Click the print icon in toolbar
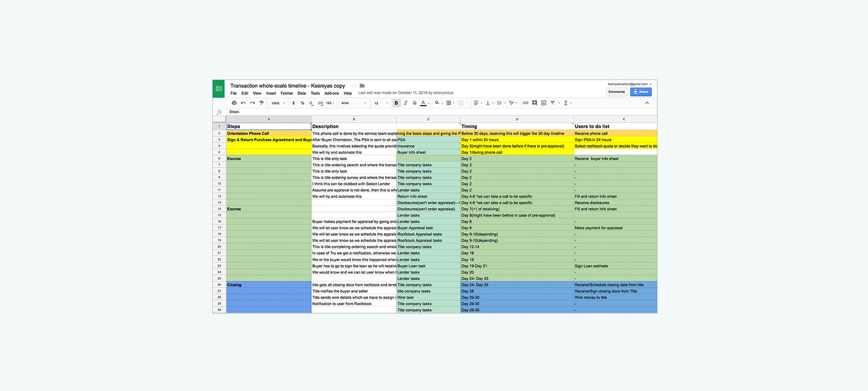 pos(234,103)
